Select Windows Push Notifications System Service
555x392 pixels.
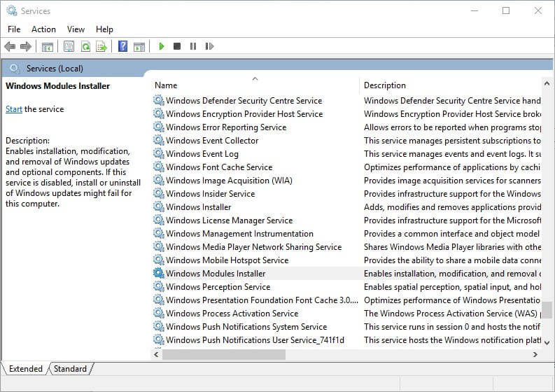246,326
